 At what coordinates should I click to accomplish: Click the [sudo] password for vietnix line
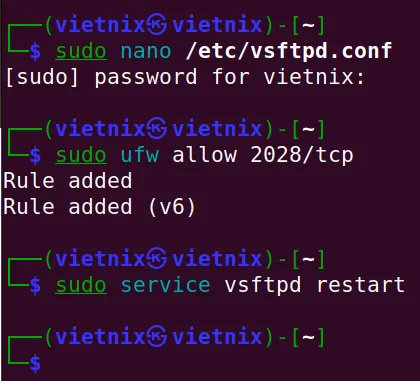(x=185, y=77)
